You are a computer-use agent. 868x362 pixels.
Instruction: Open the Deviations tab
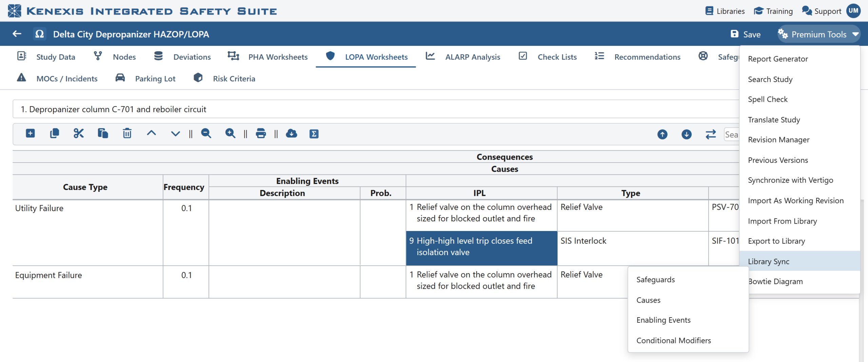tap(182, 57)
